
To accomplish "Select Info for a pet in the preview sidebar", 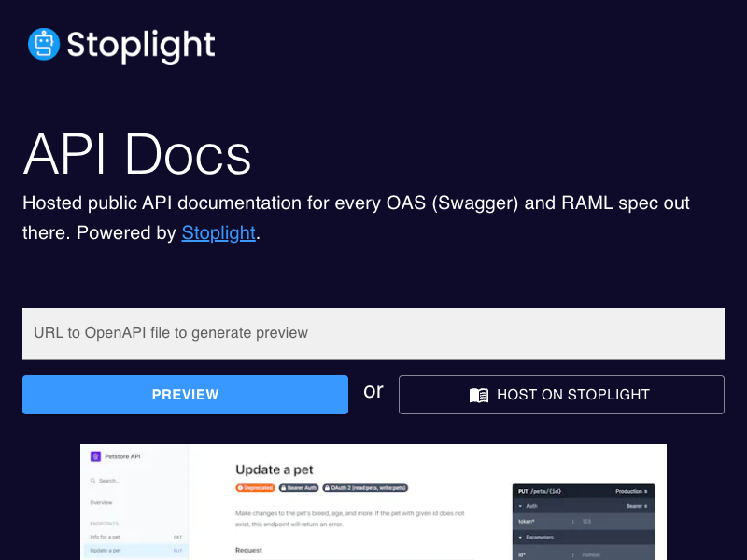I will tap(135, 537).
